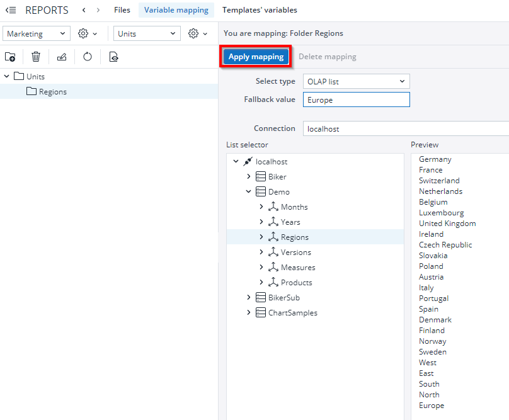The height and width of the screenshot is (420, 509).
Task: Open settings gear next to Units selector
Action: 192,33
